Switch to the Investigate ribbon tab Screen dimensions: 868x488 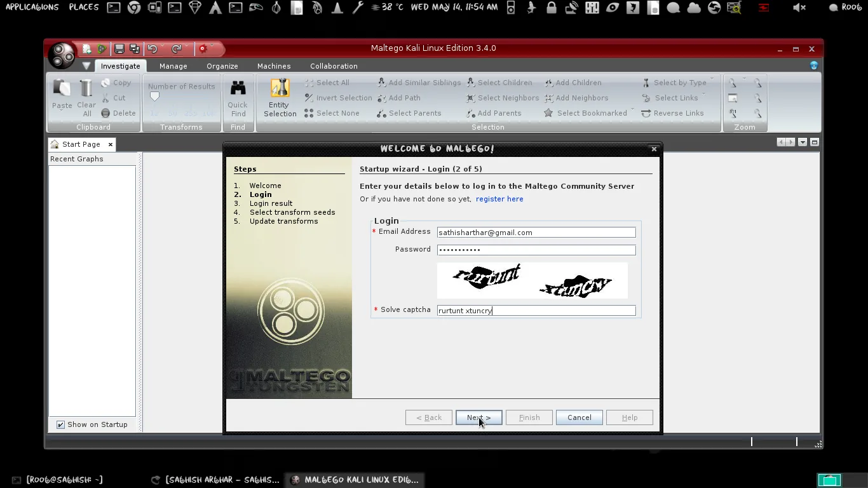coord(120,66)
